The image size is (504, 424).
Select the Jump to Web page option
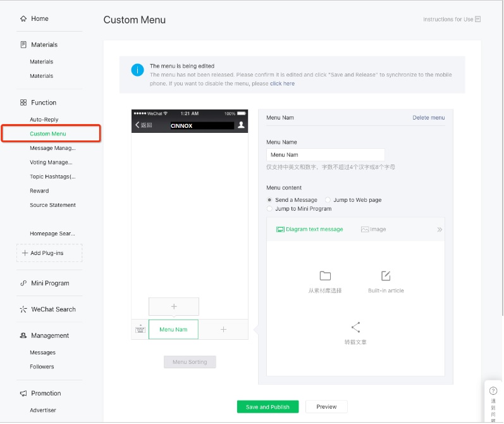point(328,200)
